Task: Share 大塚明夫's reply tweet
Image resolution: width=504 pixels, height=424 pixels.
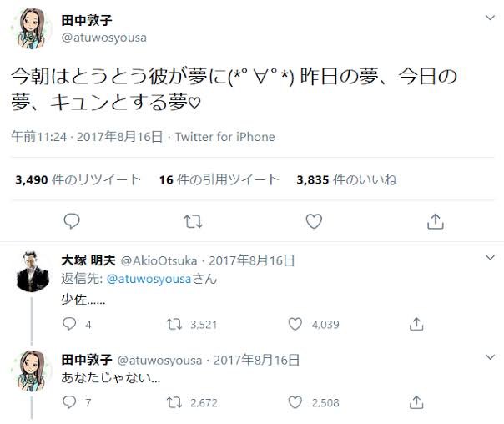Action: [416, 324]
